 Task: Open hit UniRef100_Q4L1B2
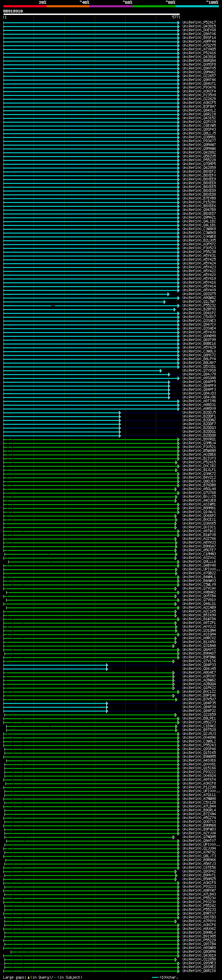coord(199,221)
